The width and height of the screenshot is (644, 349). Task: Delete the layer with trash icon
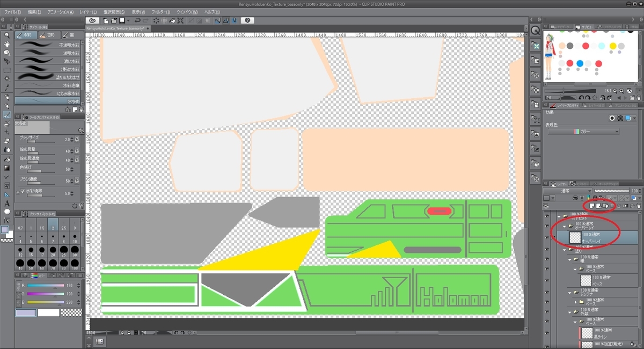[639, 206]
